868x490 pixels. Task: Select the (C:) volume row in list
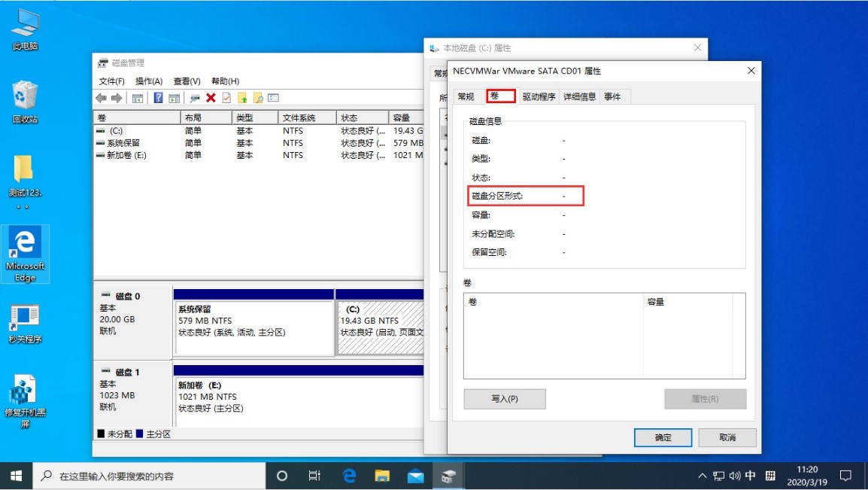(259, 131)
